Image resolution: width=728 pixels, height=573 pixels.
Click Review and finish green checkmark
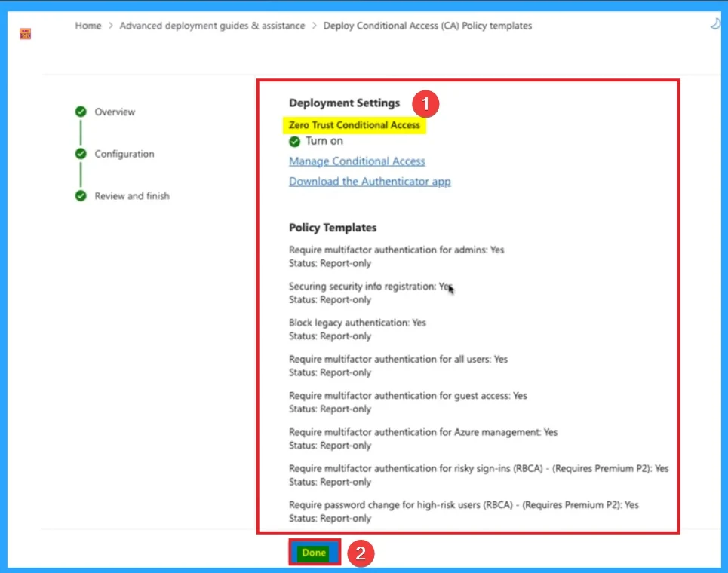81,195
